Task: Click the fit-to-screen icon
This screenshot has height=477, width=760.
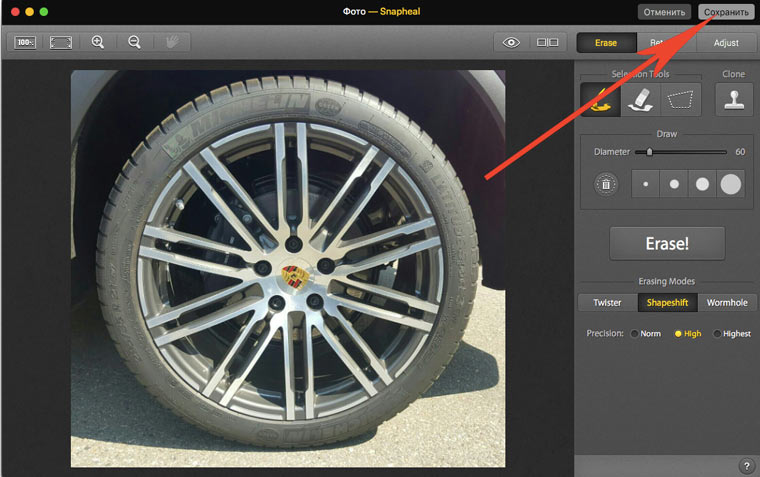Action: coord(61,43)
